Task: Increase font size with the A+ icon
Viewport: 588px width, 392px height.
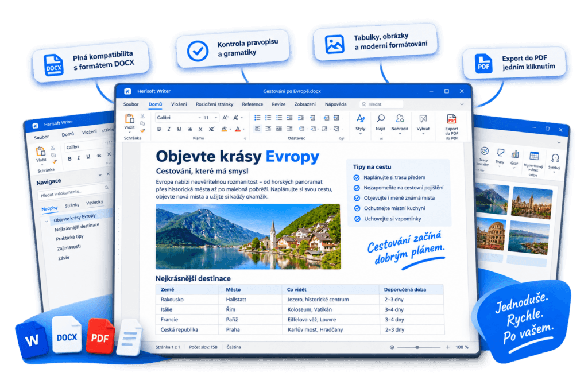Action: tap(225, 118)
